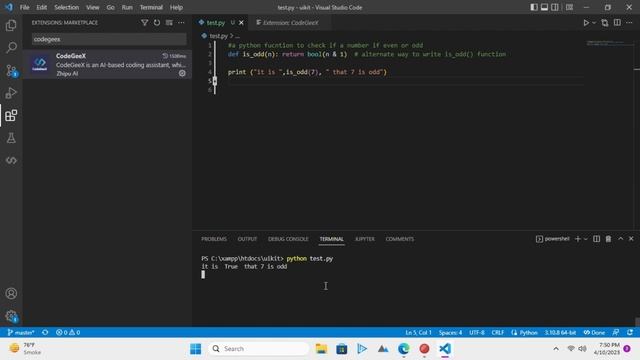Switch to the Comments panel tab
The height and width of the screenshot is (360, 640).
(400, 239)
